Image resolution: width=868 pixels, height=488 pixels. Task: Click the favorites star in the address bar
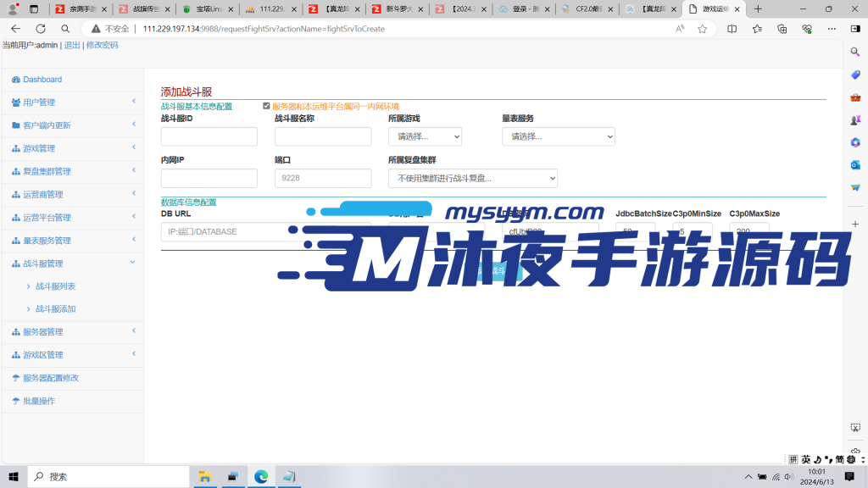[x=701, y=28]
